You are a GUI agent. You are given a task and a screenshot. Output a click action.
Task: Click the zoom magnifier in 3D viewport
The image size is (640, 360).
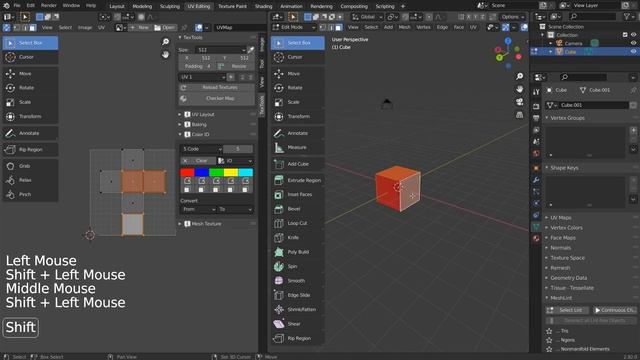click(519, 76)
